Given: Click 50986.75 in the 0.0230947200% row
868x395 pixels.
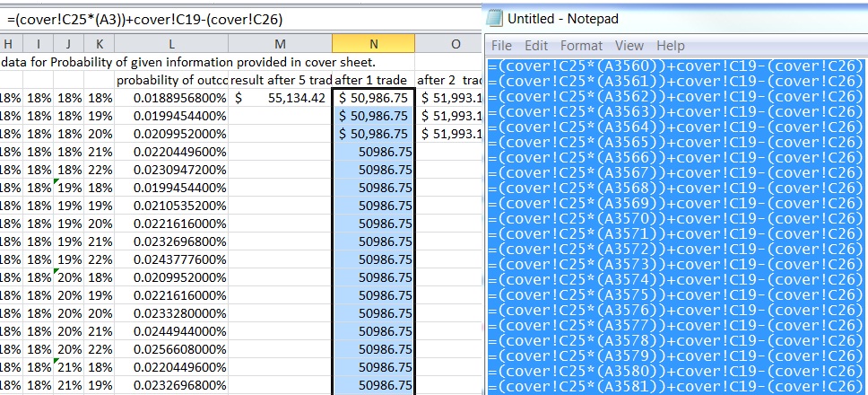Looking at the screenshot, I should 374,170.
